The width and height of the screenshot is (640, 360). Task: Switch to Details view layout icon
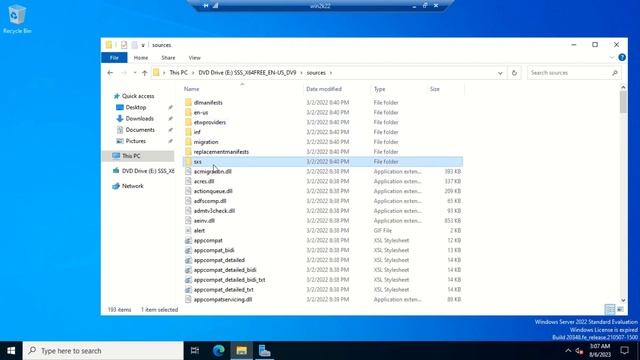click(609, 309)
